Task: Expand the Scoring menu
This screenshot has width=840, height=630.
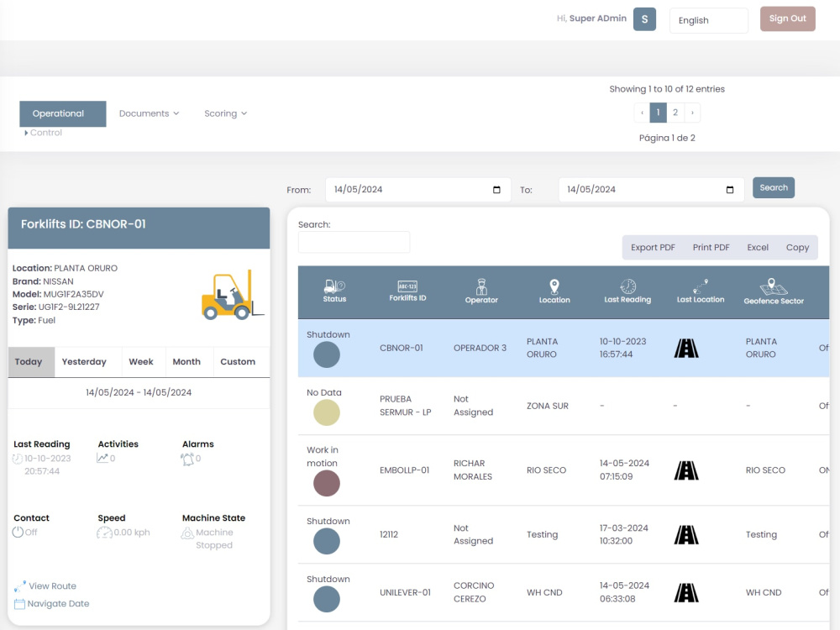Action: point(225,113)
